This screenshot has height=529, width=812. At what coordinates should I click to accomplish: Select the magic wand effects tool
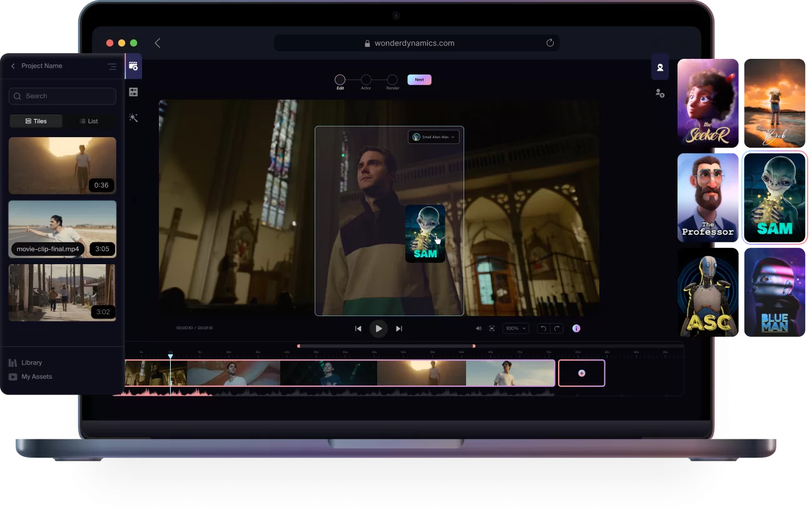pos(133,118)
